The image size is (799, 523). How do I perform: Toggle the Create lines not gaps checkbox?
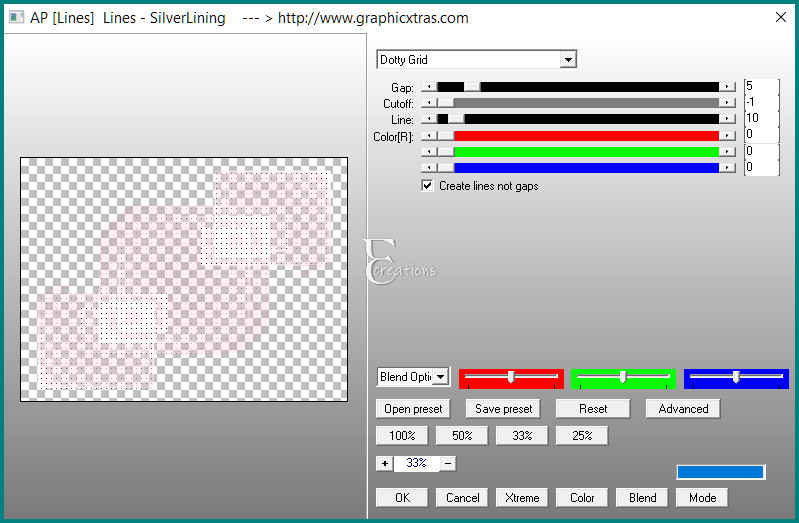(427, 186)
